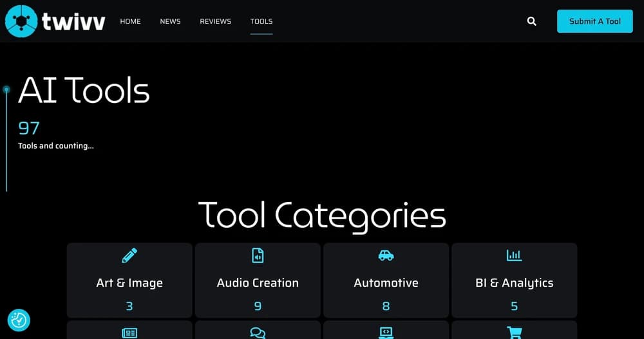Viewport: 644px width, 339px height.
Task: Click the pencil icon above Art & Image
Action: click(x=129, y=255)
